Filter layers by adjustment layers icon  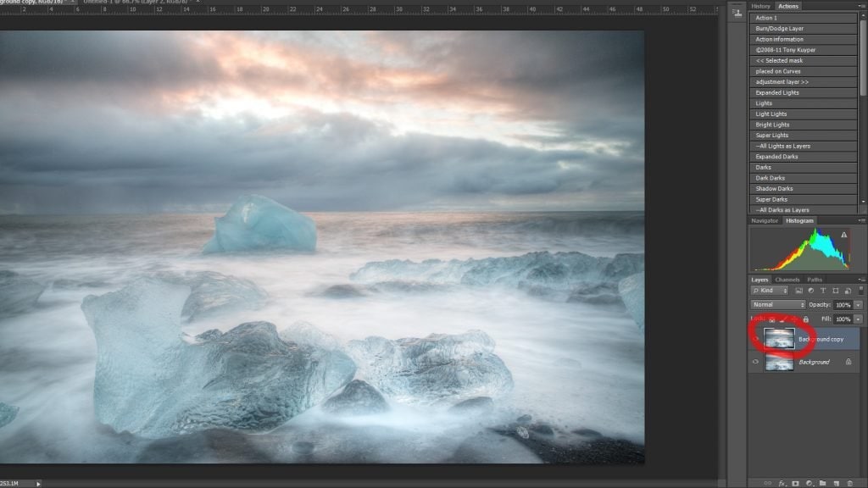(811, 291)
